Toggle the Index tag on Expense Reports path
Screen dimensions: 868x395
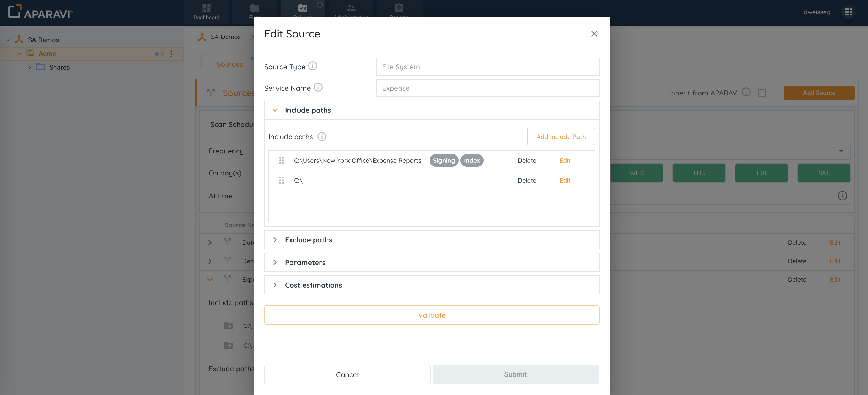tap(471, 160)
